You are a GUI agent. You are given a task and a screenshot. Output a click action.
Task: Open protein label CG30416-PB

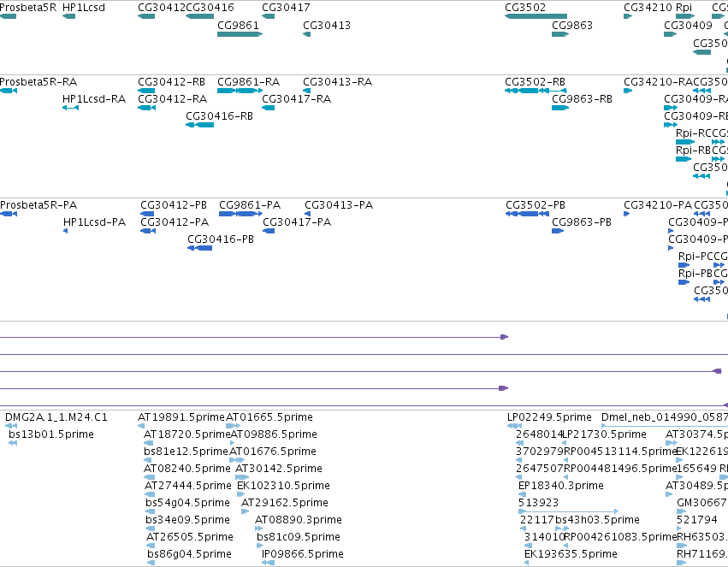(x=221, y=239)
